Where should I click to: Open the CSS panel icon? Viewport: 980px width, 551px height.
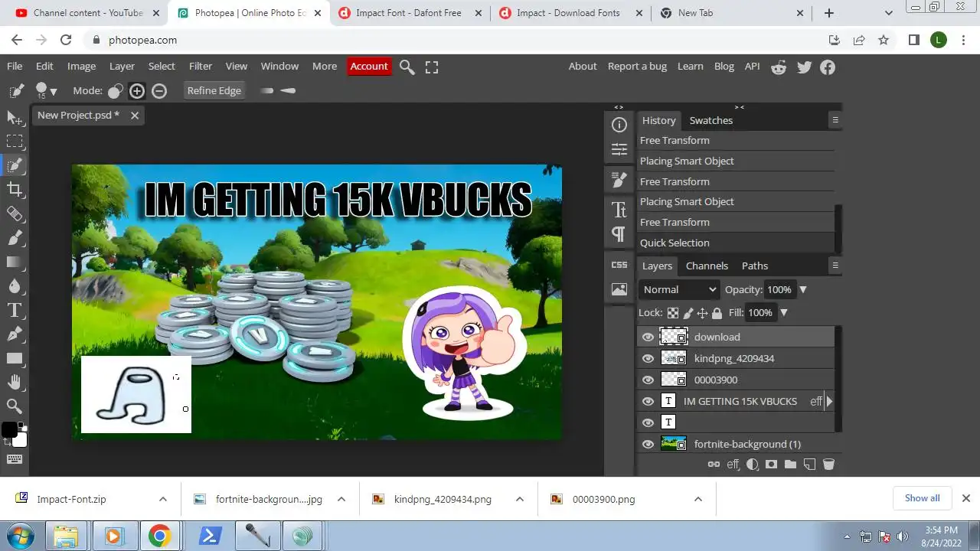click(619, 265)
